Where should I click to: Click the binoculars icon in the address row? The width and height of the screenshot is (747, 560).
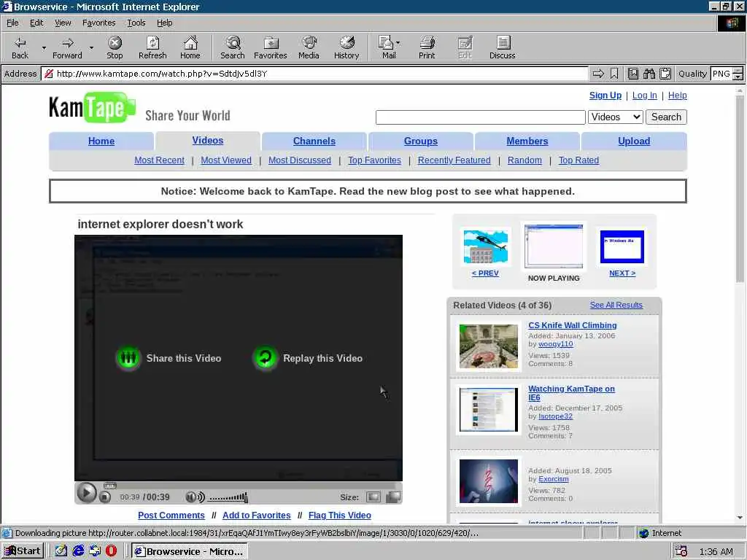(649, 74)
